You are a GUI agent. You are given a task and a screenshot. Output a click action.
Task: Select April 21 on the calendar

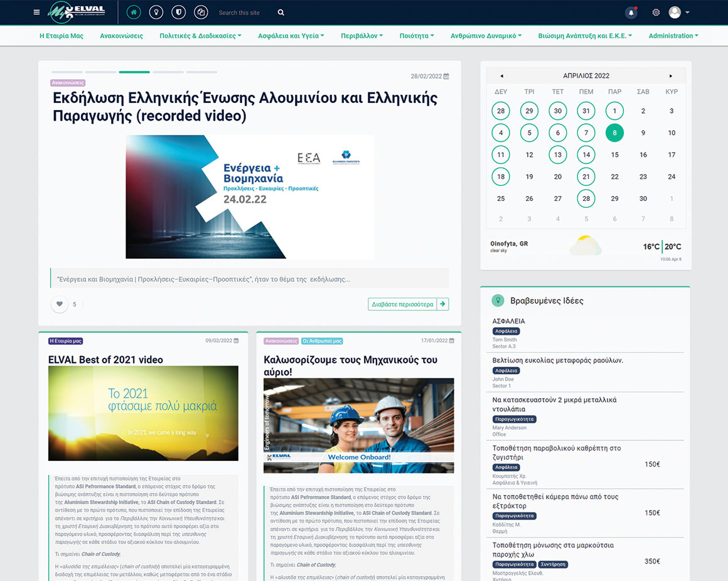click(586, 176)
